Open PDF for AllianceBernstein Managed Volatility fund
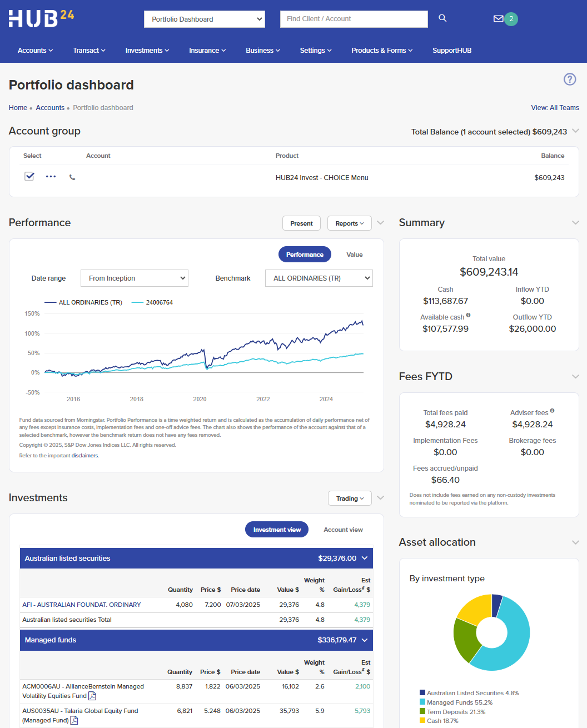 point(92,696)
